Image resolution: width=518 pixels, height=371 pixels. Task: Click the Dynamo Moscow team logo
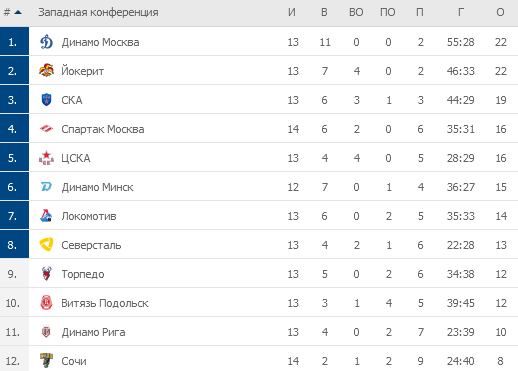46,42
